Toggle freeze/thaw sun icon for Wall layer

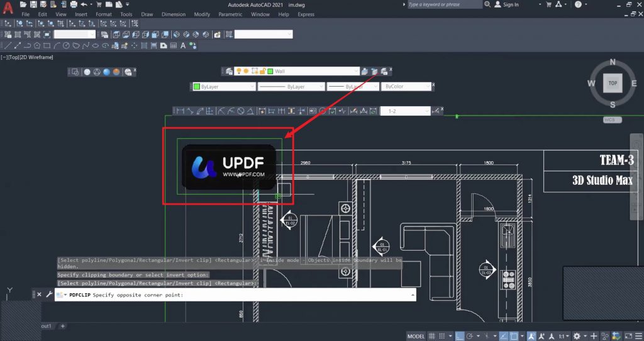tap(246, 72)
